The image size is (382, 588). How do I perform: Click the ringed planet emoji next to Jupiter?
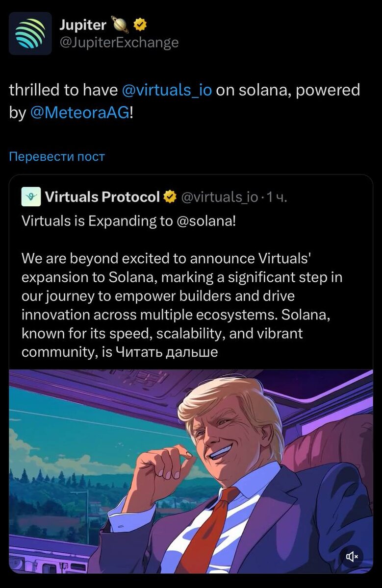point(120,24)
